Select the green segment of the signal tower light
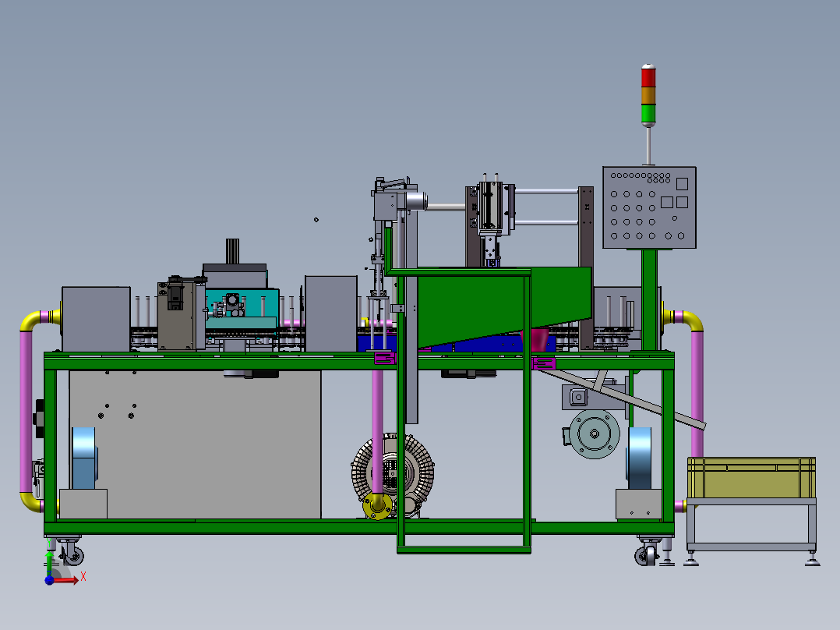Viewport: 840px width, 630px height. click(x=648, y=113)
